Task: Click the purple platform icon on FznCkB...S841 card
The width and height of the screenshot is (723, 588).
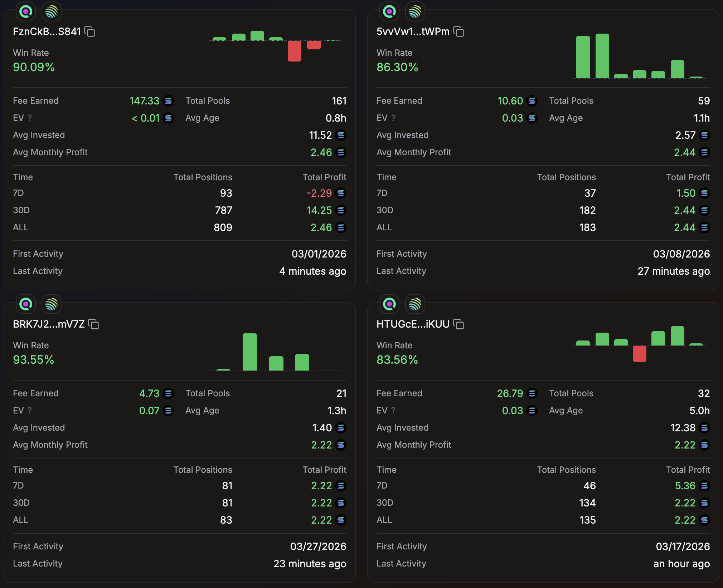Action: (x=25, y=11)
